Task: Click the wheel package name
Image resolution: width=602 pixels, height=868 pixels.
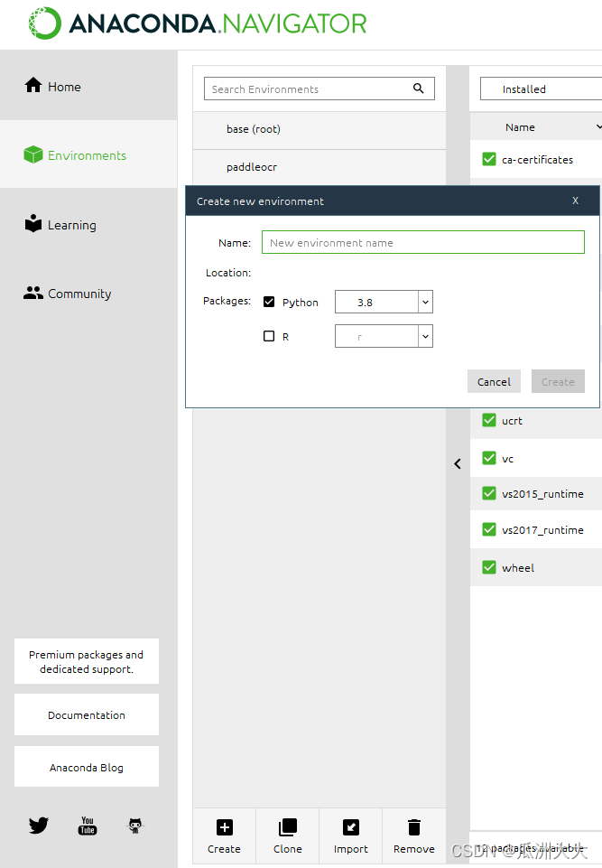Action: 518,568
